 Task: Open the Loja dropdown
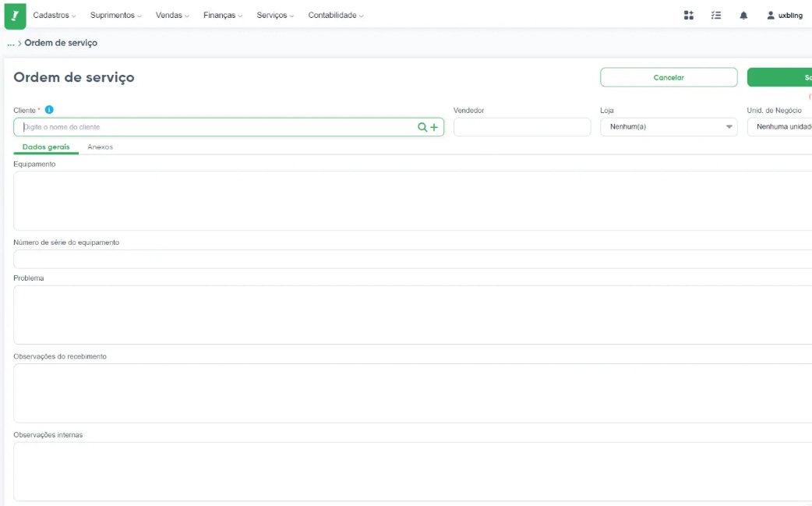pyautogui.click(x=669, y=127)
